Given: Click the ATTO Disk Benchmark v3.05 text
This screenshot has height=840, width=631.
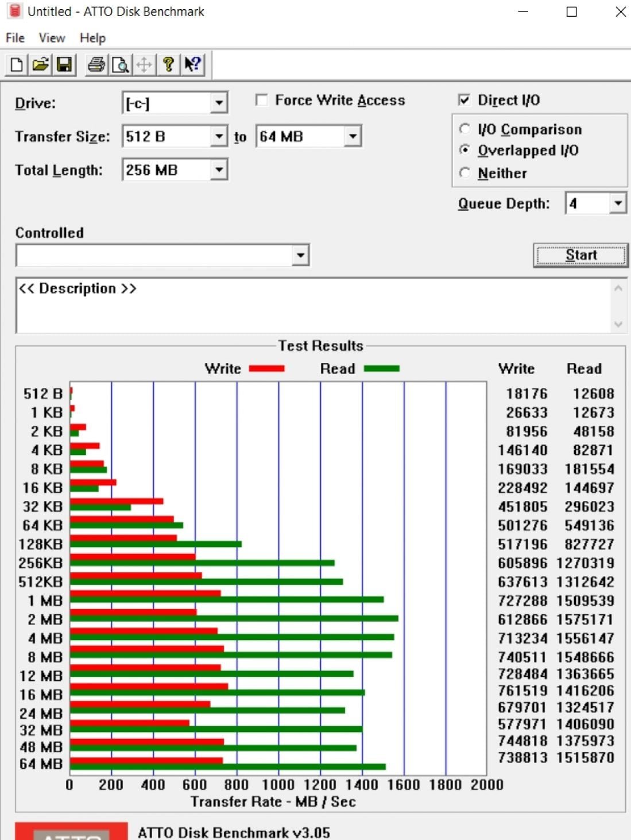Looking at the screenshot, I should [x=234, y=833].
